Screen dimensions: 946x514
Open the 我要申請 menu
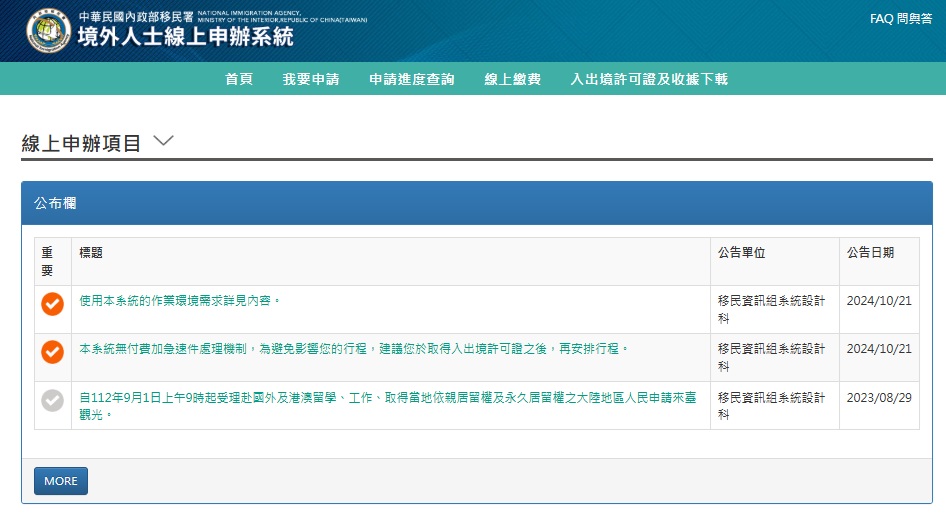pos(311,79)
